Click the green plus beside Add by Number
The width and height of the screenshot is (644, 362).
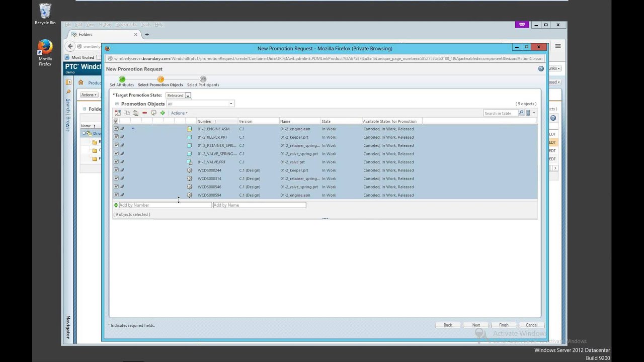click(116, 205)
